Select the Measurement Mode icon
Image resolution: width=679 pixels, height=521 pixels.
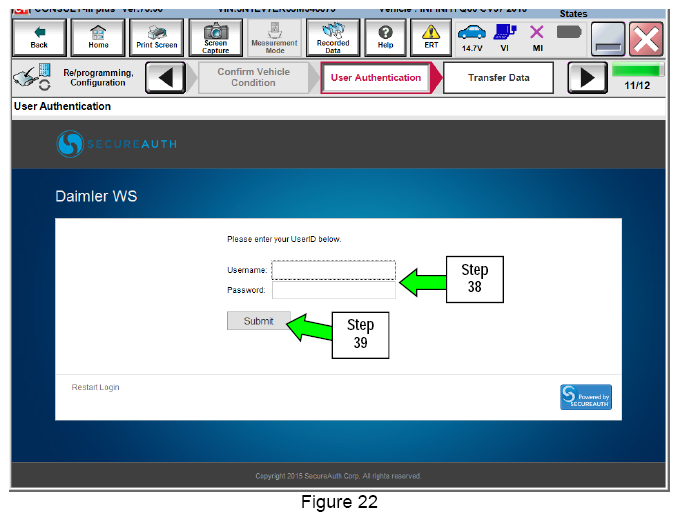tap(274, 38)
